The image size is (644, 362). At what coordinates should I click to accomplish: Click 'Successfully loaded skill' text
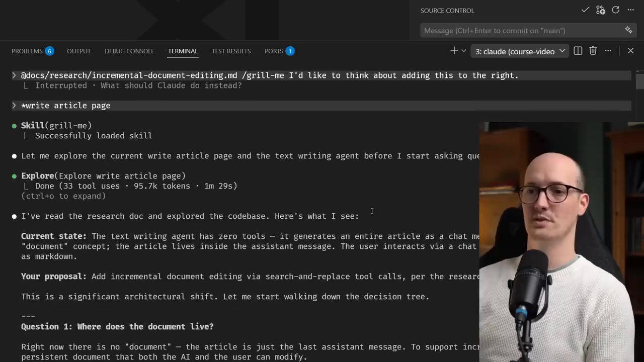[x=94, y=136]
